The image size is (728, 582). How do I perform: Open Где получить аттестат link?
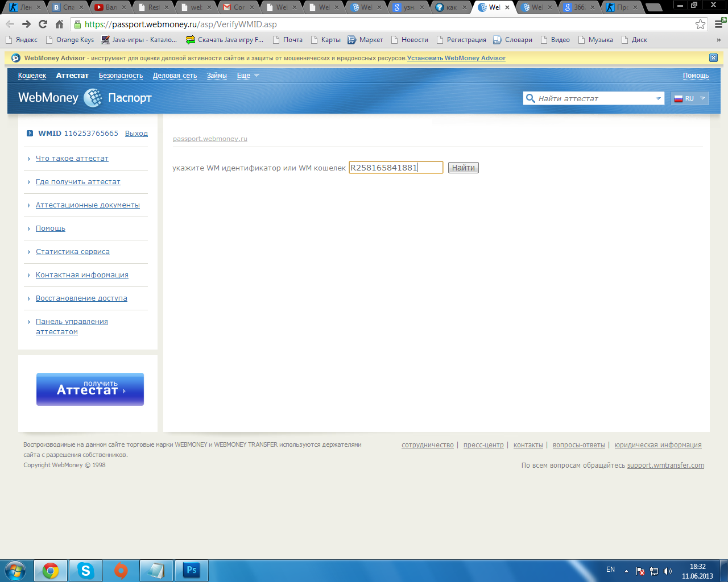point(78,182)
